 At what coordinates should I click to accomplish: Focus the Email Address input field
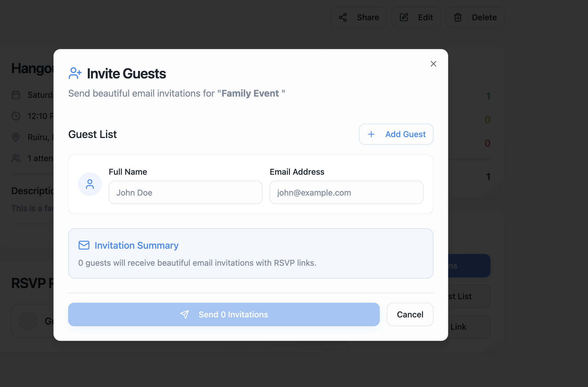[346, 192]
